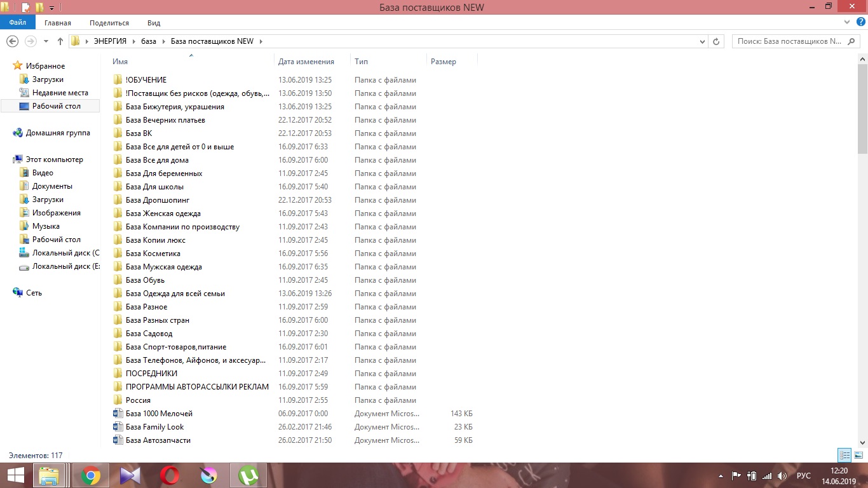Open Opera browser from taskbar
The width and height of the screenshot is (868, 488).
click(x=169, y=475)
